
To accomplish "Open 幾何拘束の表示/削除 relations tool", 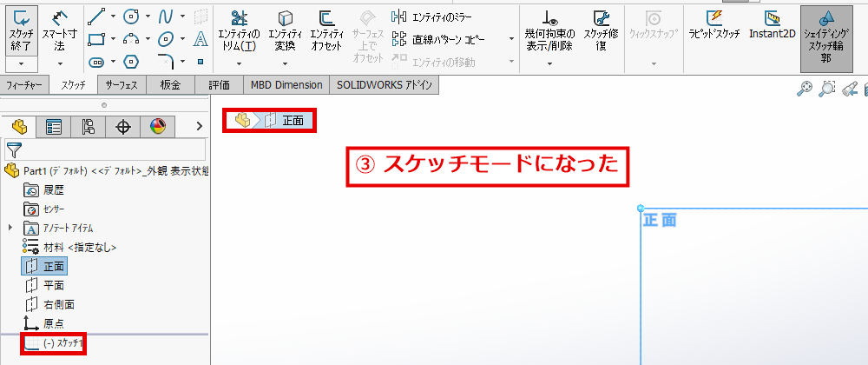I will [x=549, y=31].
